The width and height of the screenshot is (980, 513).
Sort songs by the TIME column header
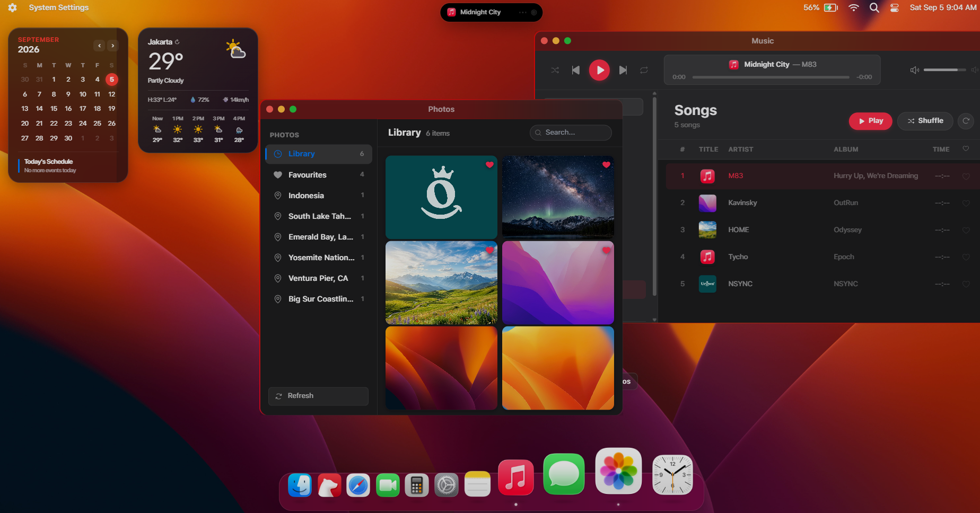point(941,149)
